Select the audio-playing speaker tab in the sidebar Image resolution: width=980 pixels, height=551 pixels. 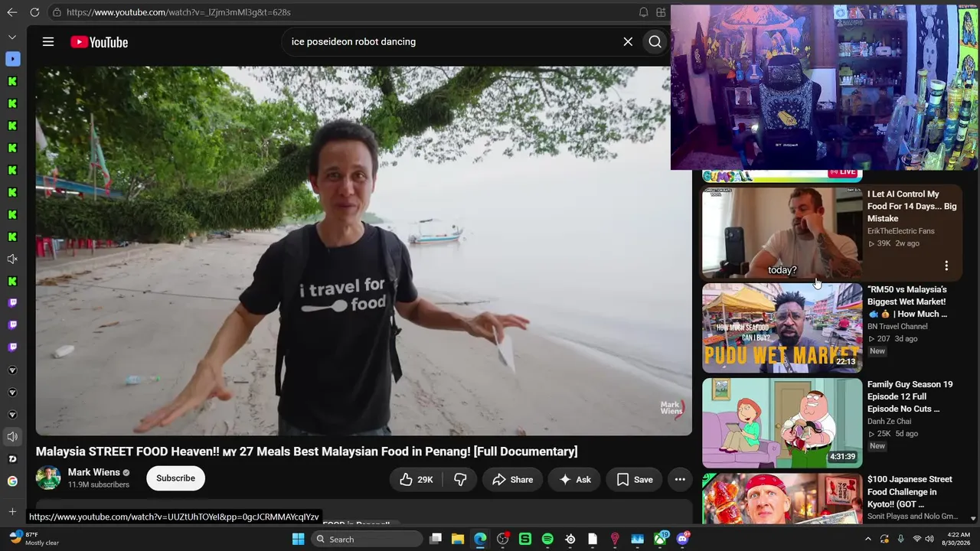coord(12,437)
